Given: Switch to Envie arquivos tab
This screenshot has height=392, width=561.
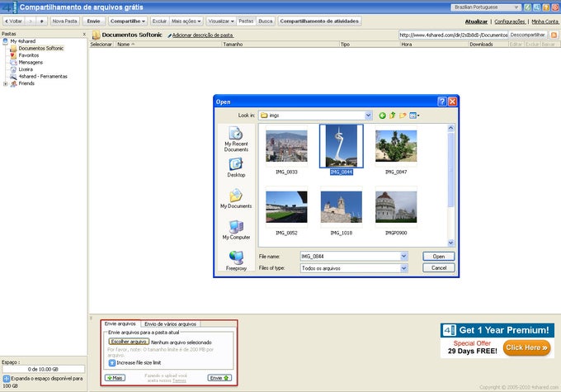Looking at the screenshot, I should 120,324.
